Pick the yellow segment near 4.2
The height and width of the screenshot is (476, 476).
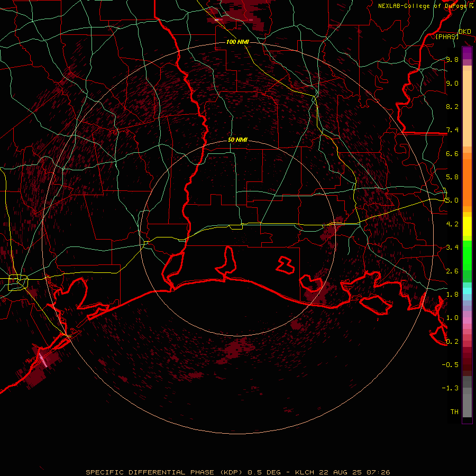pos(467,226)
